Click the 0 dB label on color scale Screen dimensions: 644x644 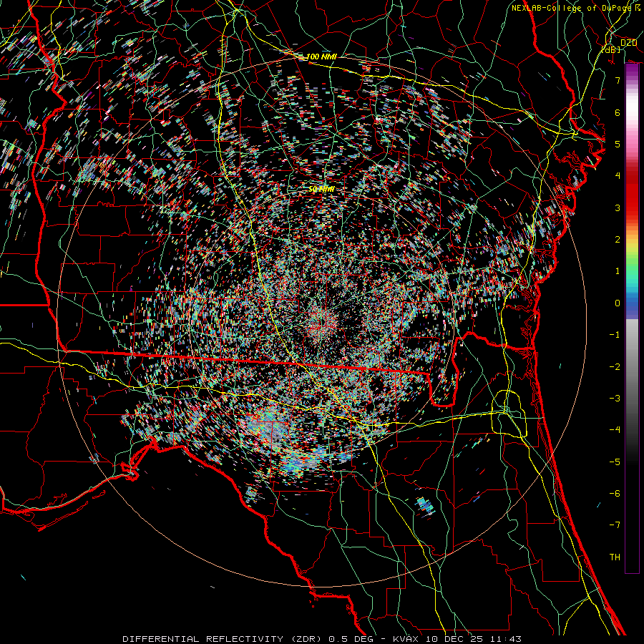click(618, 303)
